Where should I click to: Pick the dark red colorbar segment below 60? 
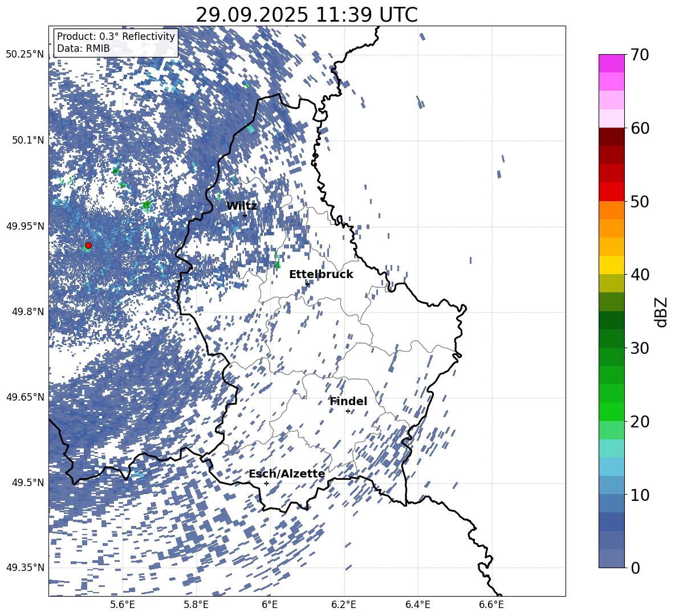pyautogui.click(x=611, y=137)
